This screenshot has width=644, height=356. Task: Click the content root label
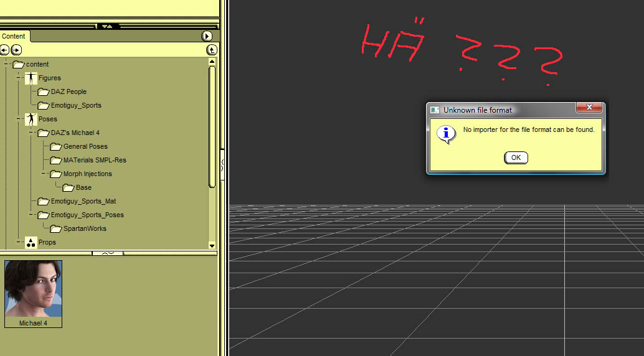37,64
